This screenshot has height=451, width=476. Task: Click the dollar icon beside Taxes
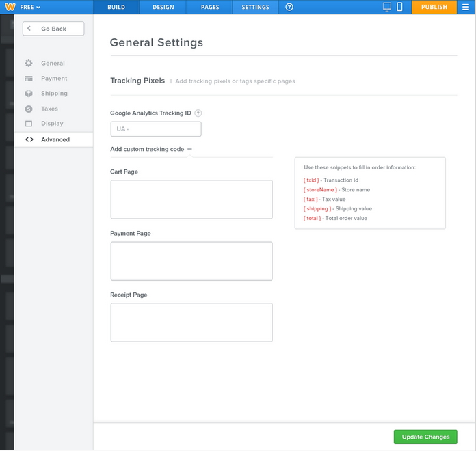(x=29, y=109)
